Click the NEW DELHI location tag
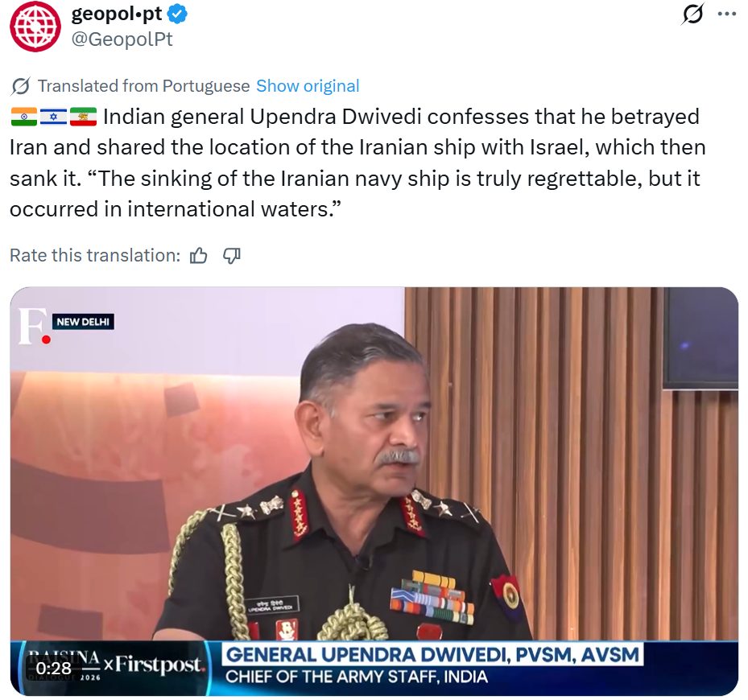 (83, 322)
